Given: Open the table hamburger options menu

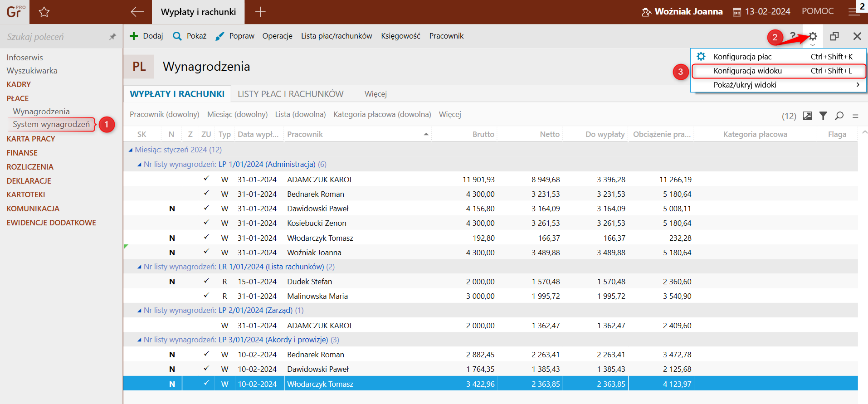Looking at the screenshot, I should pyautogui.click(x=855, y=116).
